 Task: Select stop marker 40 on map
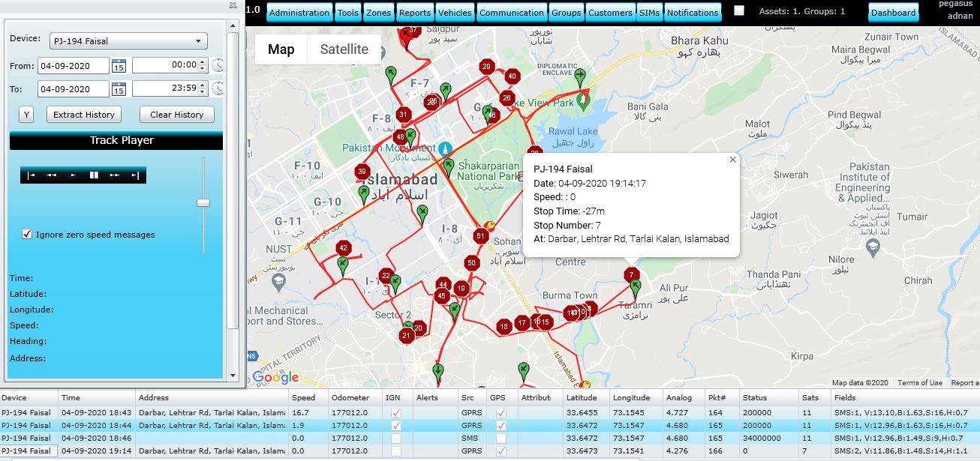(x=512, y=76)
